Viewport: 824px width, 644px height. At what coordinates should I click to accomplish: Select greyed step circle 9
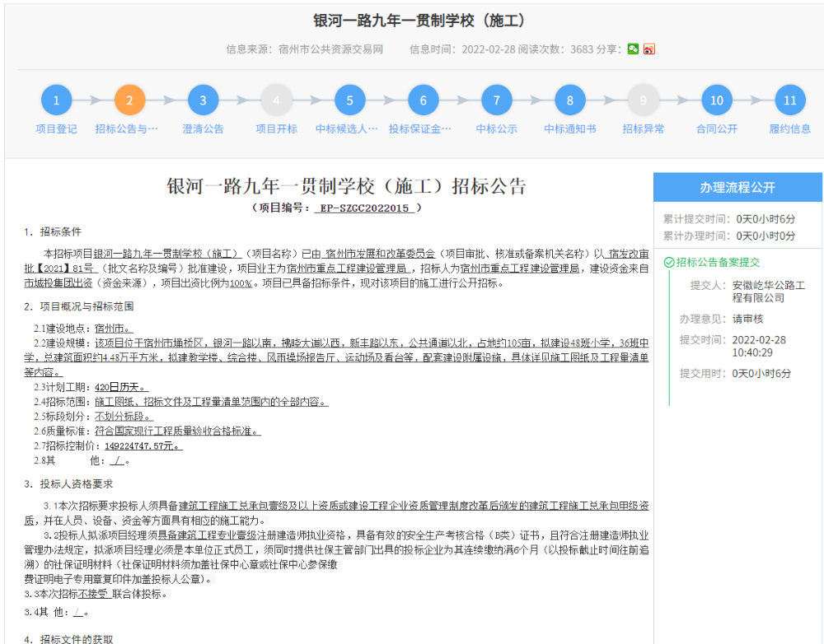[x=644, y=100]
